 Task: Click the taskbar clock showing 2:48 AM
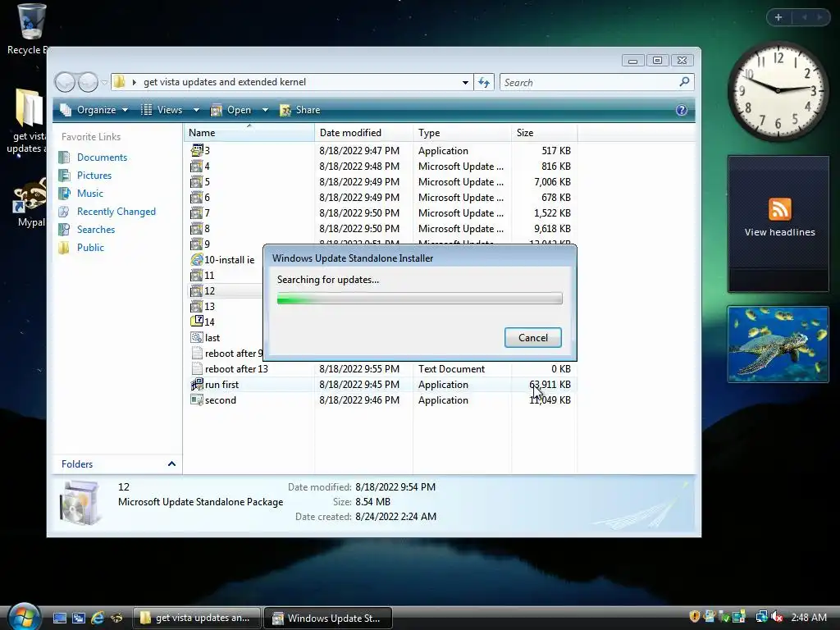click(808, 617)
